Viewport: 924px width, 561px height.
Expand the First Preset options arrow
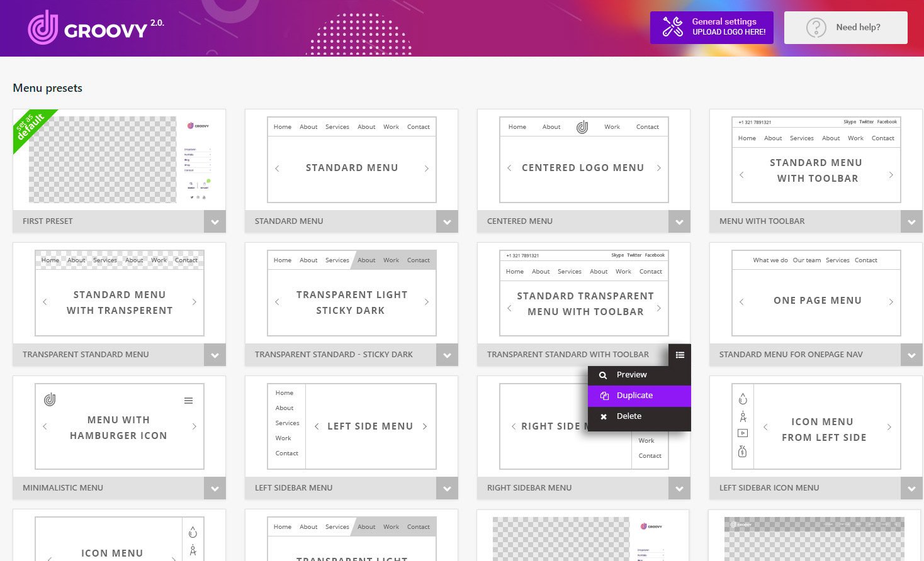click(215, 221)
